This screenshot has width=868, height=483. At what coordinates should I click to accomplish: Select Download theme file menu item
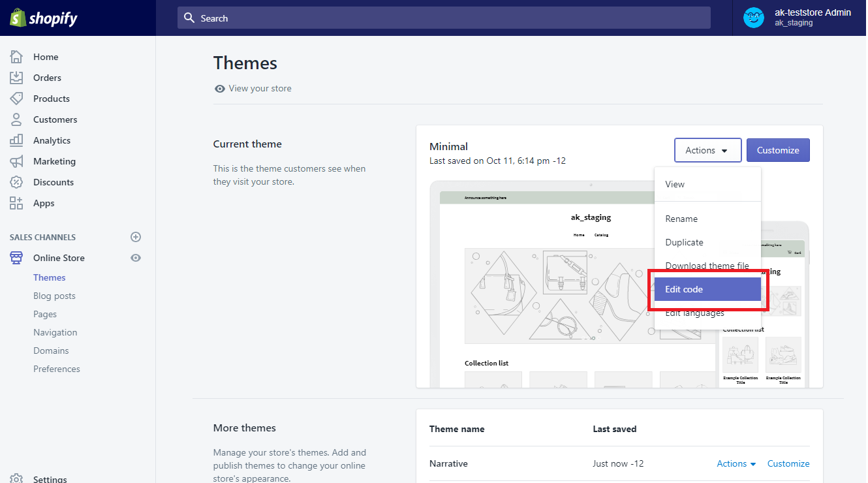(707, 266)
